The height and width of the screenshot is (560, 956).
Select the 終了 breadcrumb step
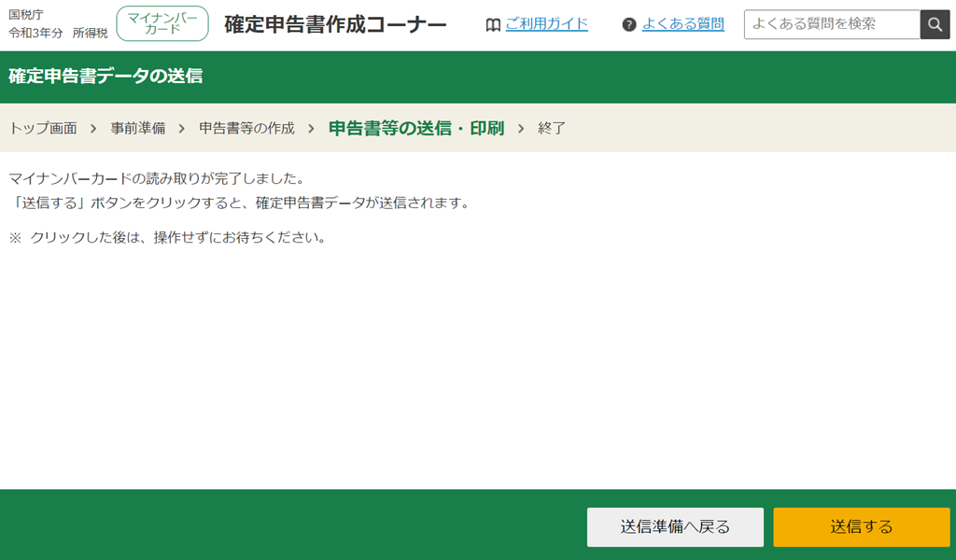coord(552,128)
